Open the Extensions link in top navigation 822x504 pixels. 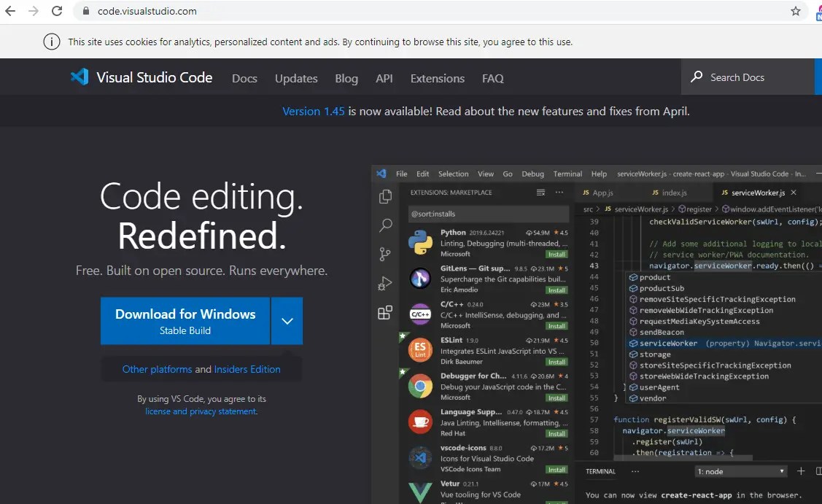[x=437, y=78]
